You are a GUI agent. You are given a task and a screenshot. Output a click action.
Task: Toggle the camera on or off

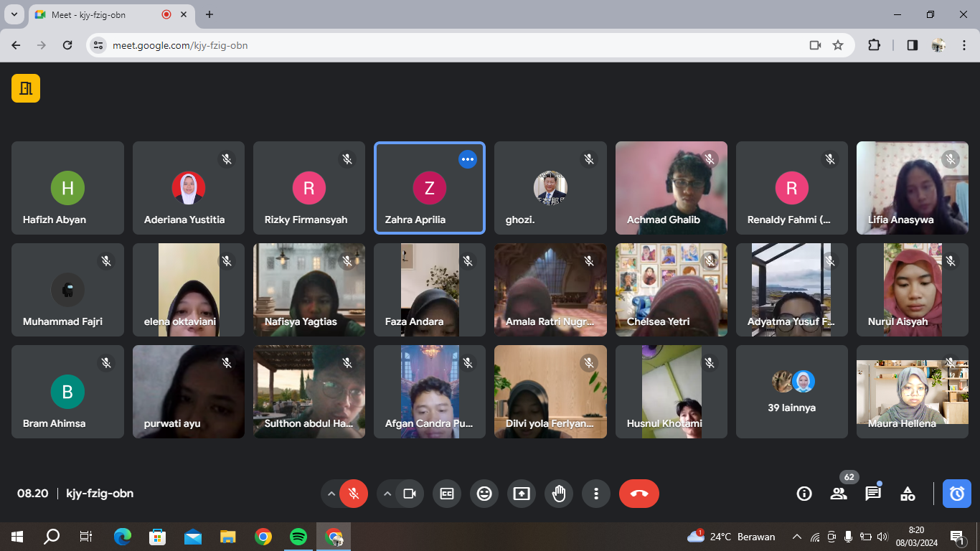pos(410,494)
